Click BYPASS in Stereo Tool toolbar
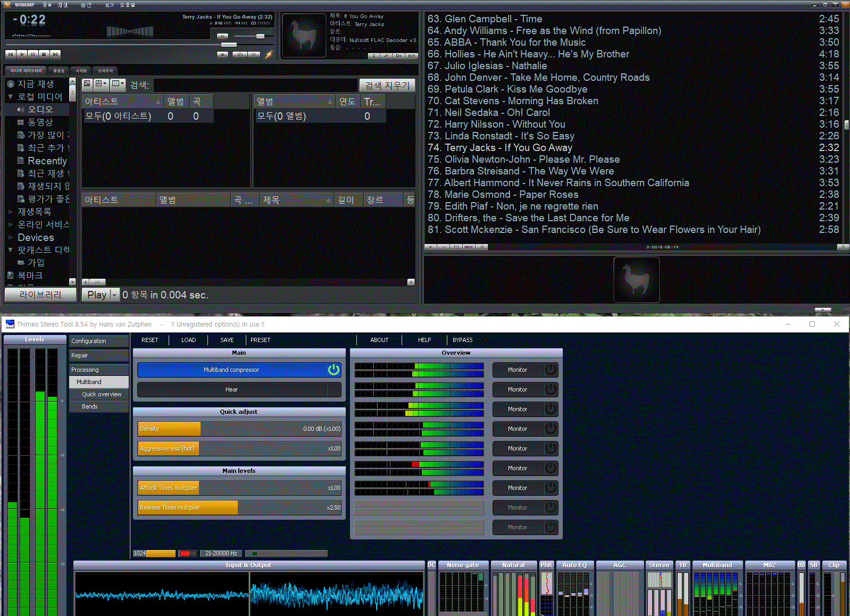This screenshot has height=616, width=850. click(463, 340)
